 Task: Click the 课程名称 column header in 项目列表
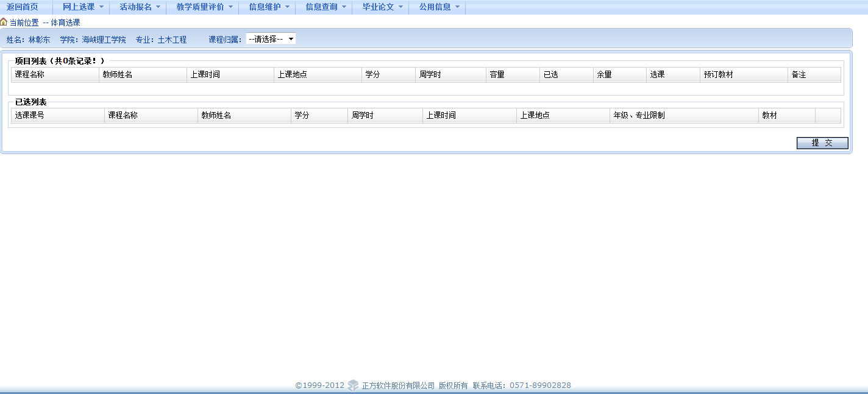(30, 74)
